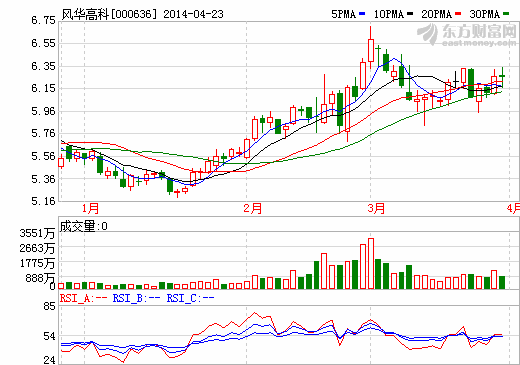
Task: Click the 85 RSI axis label
Action: pos(49,306)
